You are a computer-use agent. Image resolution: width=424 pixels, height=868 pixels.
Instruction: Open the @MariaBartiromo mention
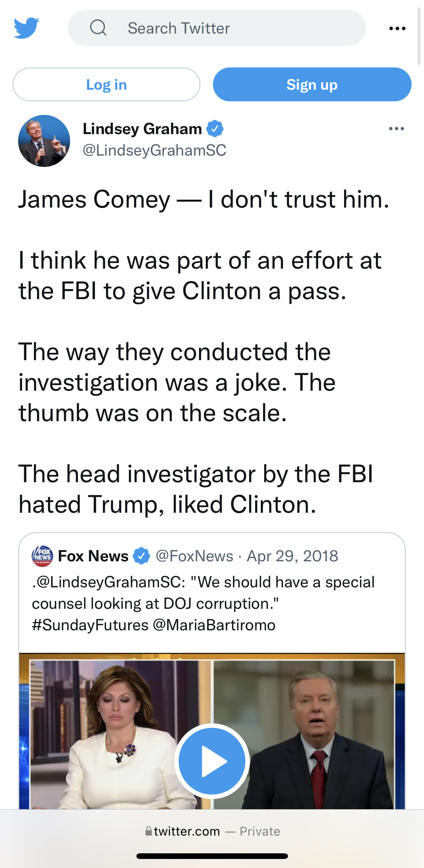214,625
